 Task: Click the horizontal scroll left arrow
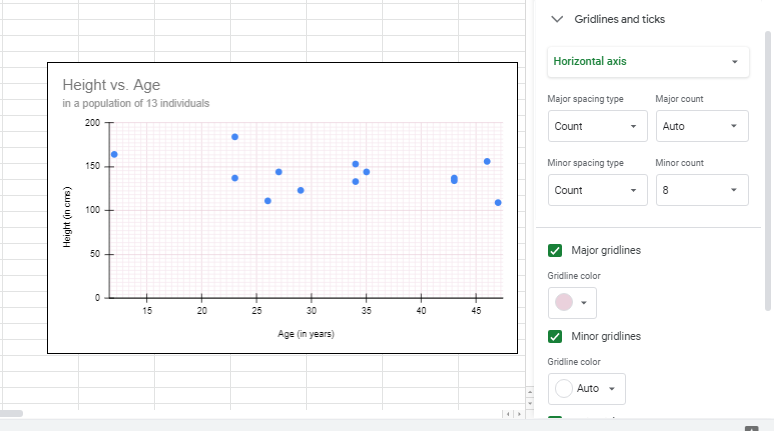coord(508,414)
